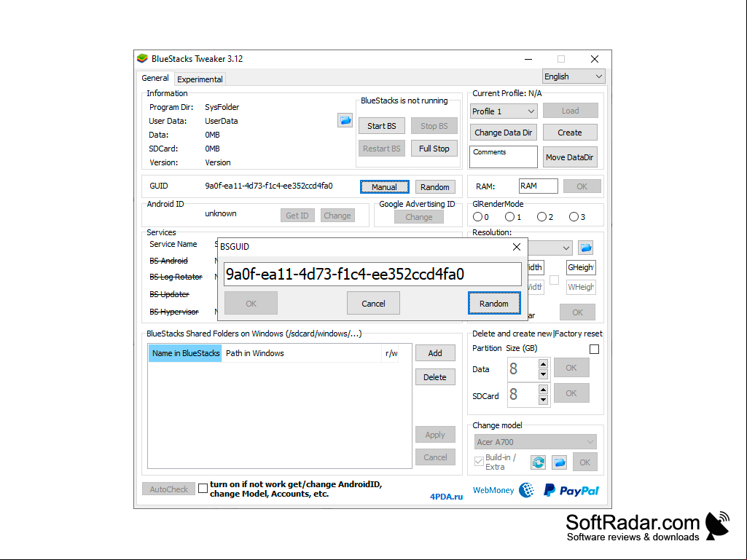Click the BS-Android service name
The height and width of the screenshot is (560, 747).
pyautogui.click(x=168, y=261)
